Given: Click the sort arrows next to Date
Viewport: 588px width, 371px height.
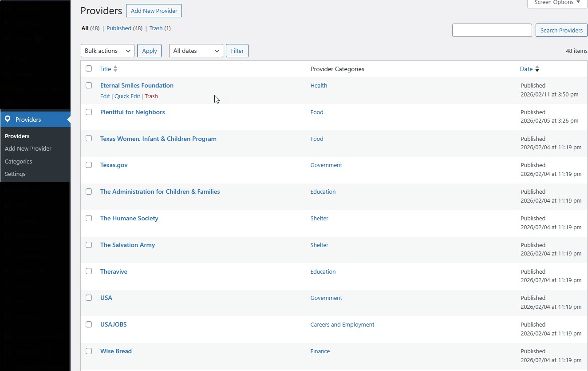Looking at the screenshot, I should coord(537,69).
